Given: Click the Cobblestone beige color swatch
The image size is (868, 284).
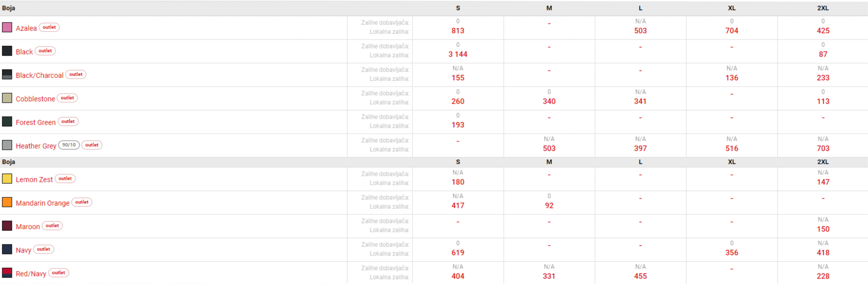Looking at the screenshot, I should coord(7,98).
